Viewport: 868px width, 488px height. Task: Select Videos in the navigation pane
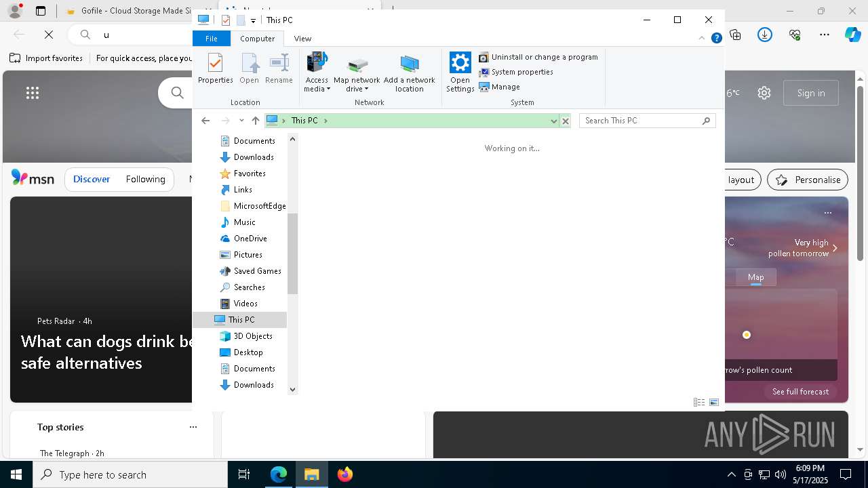(x=245, y=304)
